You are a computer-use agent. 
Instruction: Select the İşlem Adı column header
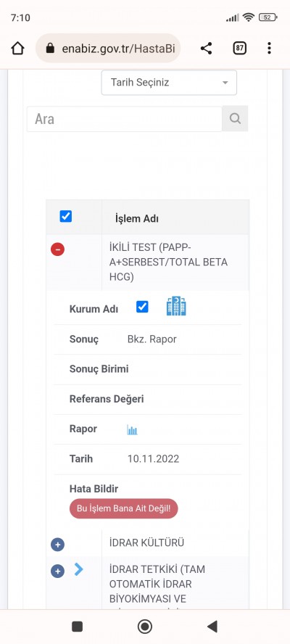point(137,218)
